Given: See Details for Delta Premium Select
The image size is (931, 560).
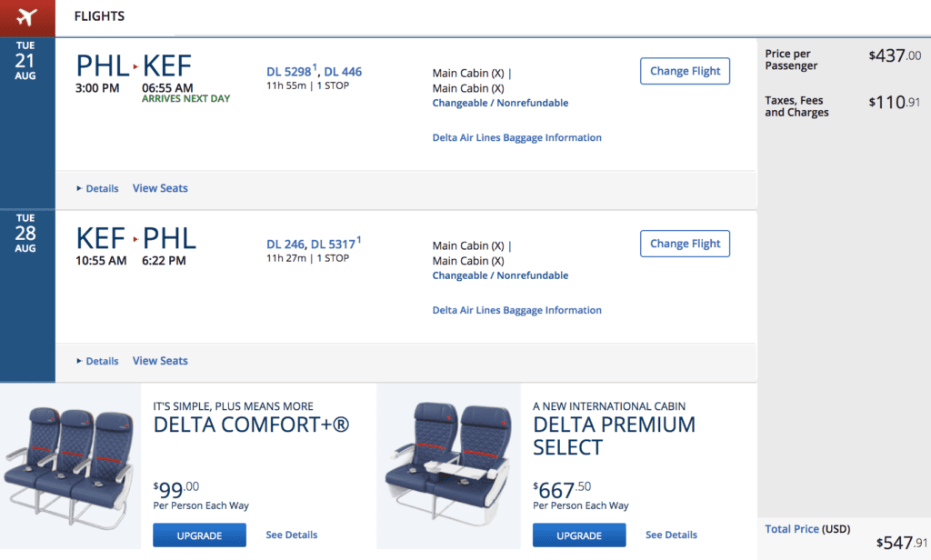Looking at the screenshot, I should pos(671,535).
